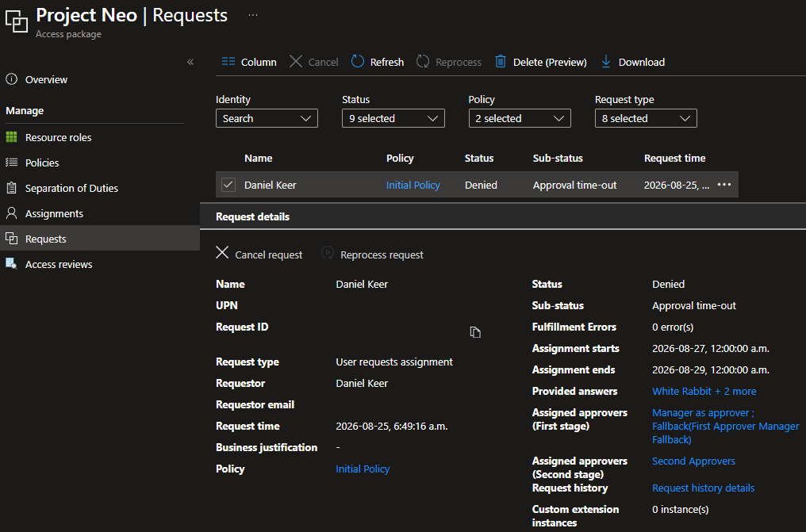Image resolution: width=806 pixels, height=532 pixels.
Task: Click Assignment starts date 2026-08-27
Action: [x=710, y=349]
